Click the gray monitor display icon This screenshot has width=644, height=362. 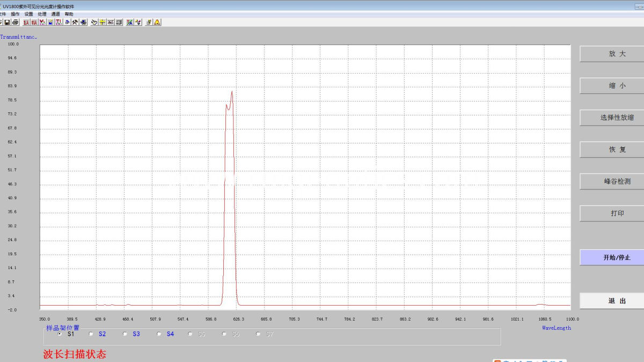coord(119,22)
